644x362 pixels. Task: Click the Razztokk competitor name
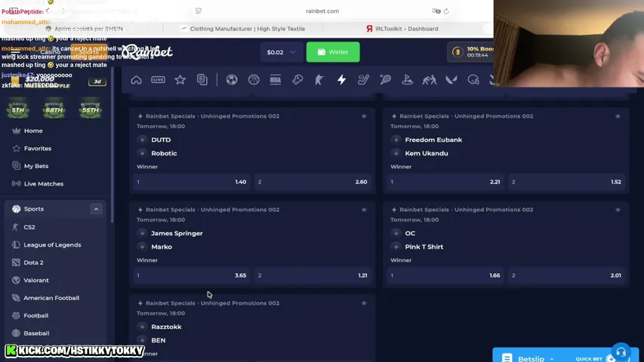(x=166, y=327)
